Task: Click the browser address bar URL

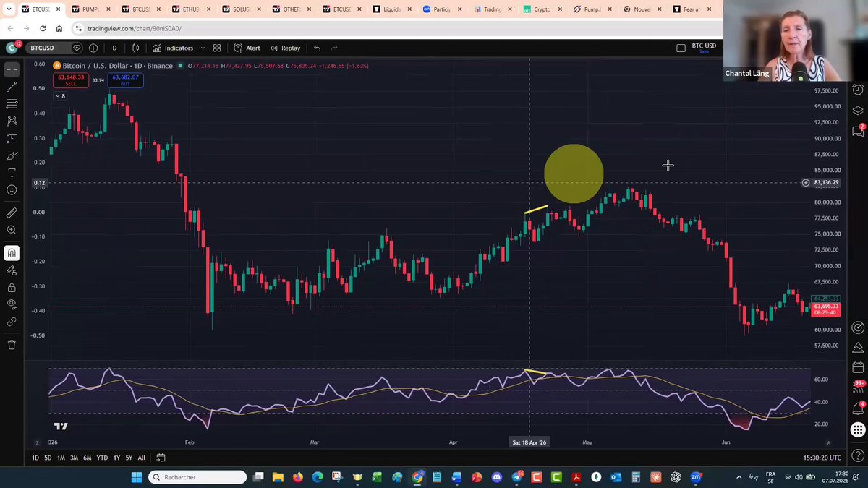Action: pos(135,29)
